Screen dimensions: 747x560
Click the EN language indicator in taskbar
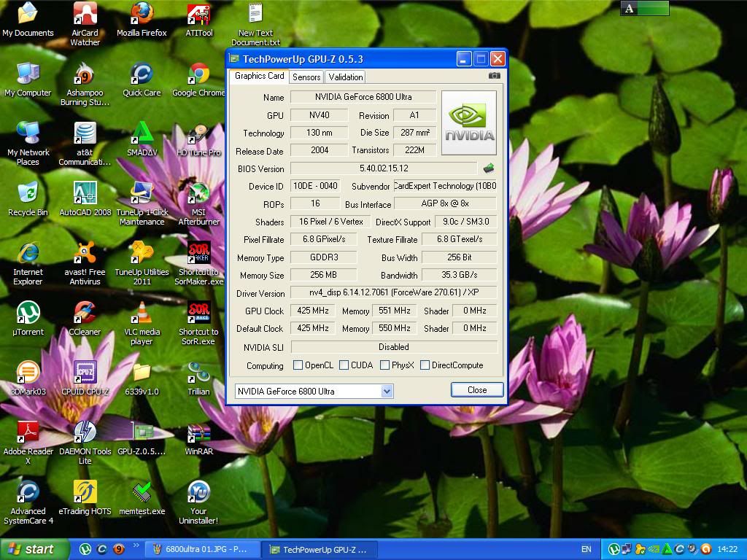pos(586,550)
